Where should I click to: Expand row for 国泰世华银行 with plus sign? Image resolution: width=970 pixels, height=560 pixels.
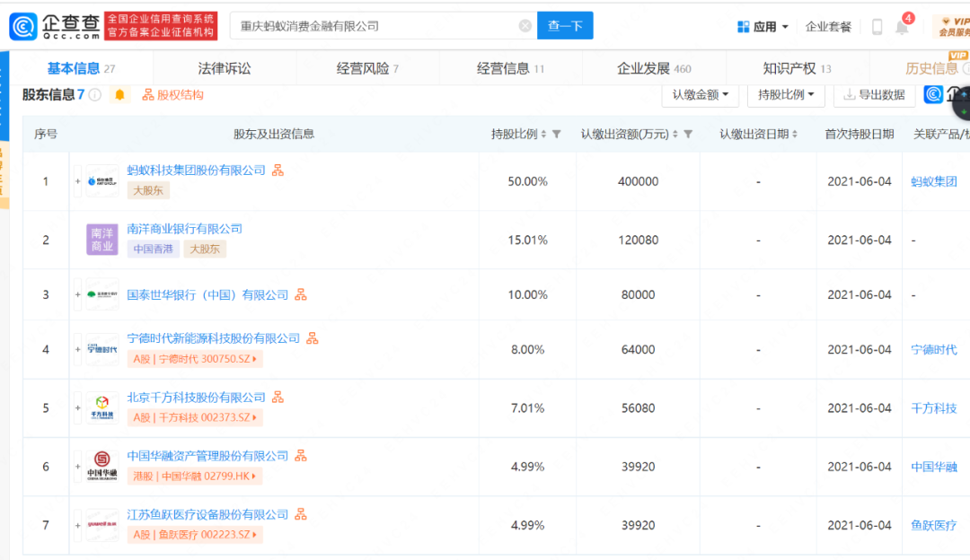click(x=77, y=295)
